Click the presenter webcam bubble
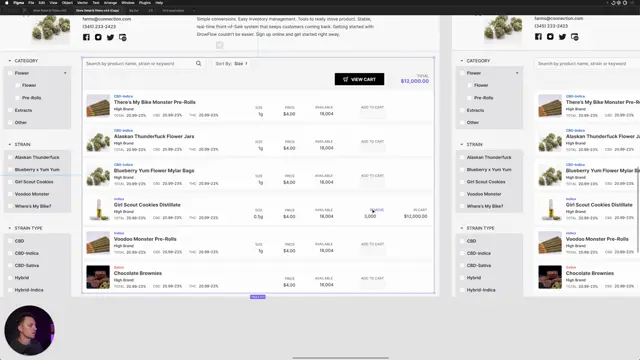Viewport: 640px width, 360px height. [29, 330]
